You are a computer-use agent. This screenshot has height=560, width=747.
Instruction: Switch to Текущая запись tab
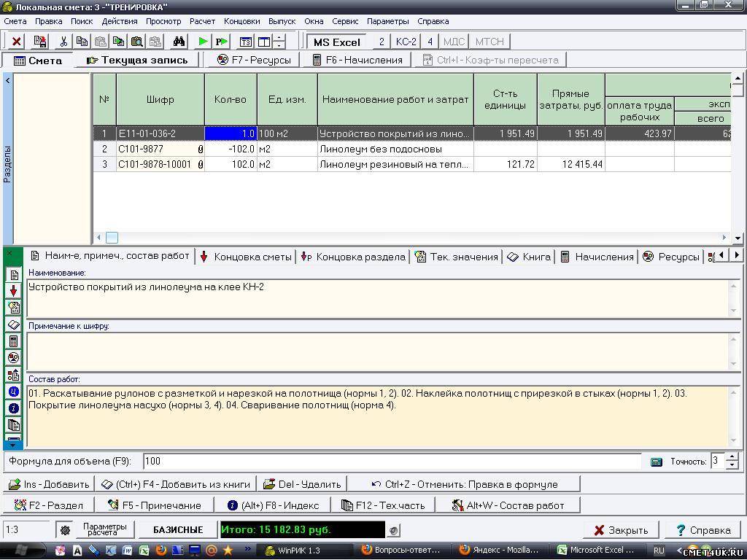click(x=138, y=61)
